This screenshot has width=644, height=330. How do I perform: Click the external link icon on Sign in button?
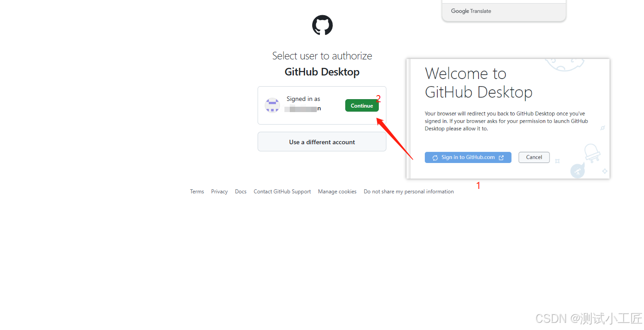pyautogui.click(x=501, y=158)
